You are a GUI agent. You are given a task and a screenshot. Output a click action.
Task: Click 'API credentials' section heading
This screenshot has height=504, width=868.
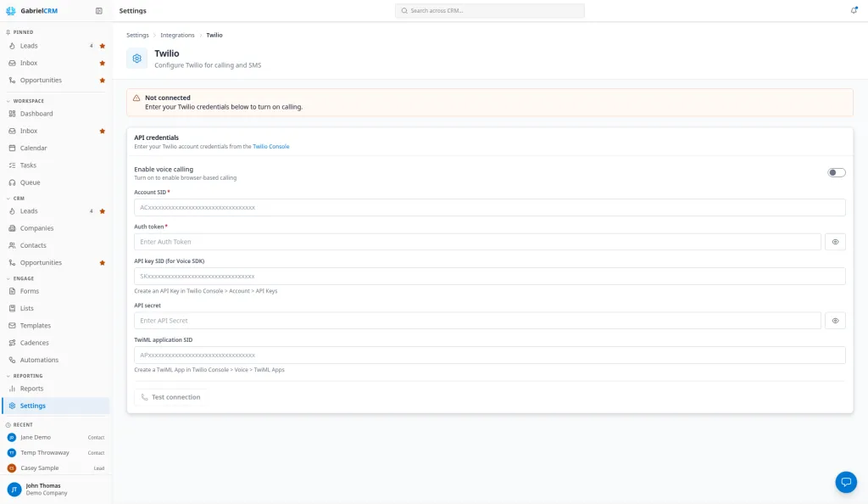[156, 138]
